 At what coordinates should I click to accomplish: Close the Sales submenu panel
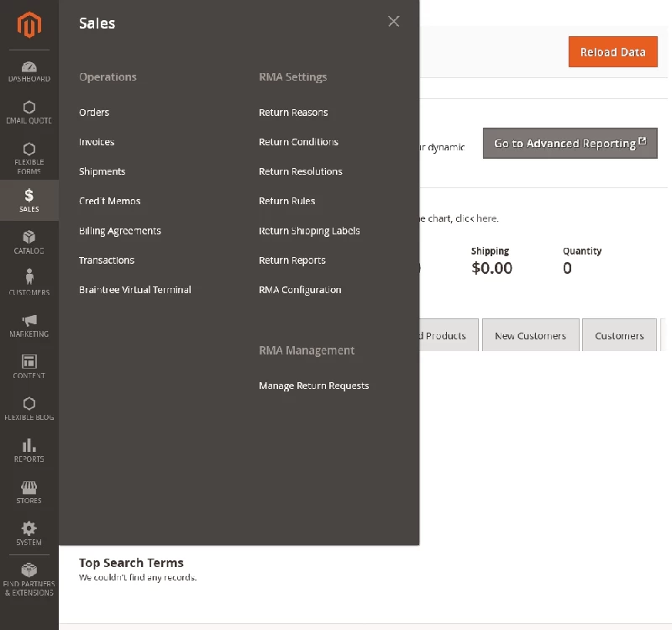point(393,22)
